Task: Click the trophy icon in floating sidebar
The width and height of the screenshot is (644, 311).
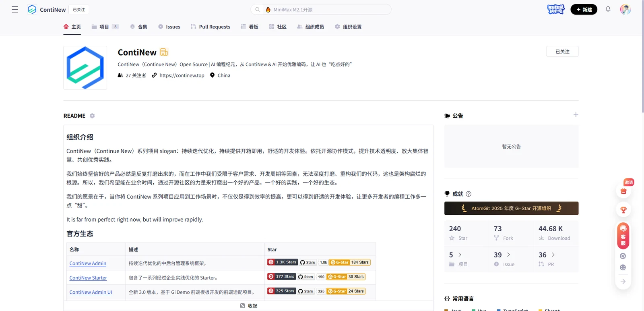Action: pyautogui.click(x=623, y=210)
